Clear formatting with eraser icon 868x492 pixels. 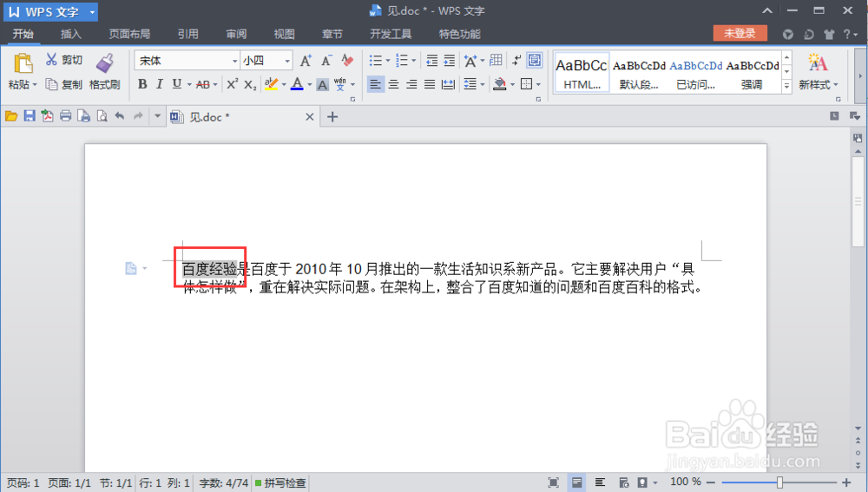(x=347, y=60)
